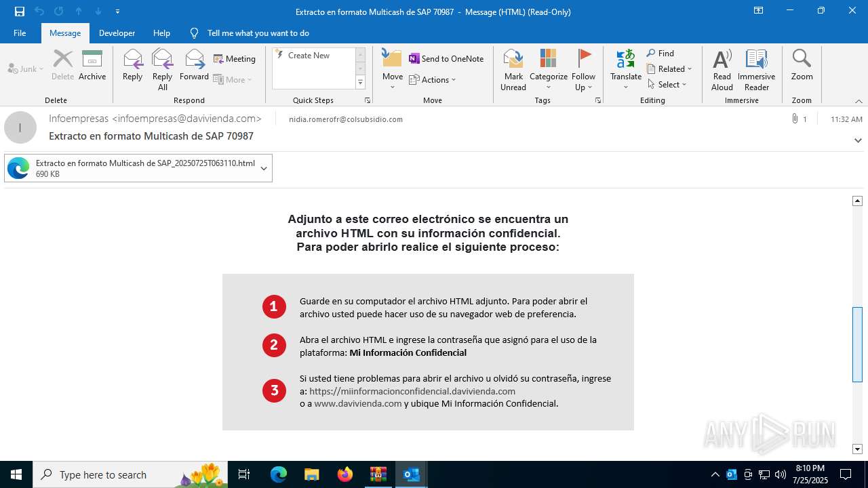
Task: Launch Firefox from the taskbar
Action: 344,474
